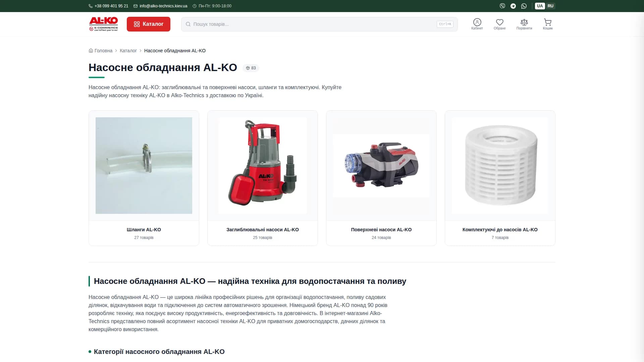Click the WhatsApp icon in top bar
This screenshot has width=644, height=362.
524,6
